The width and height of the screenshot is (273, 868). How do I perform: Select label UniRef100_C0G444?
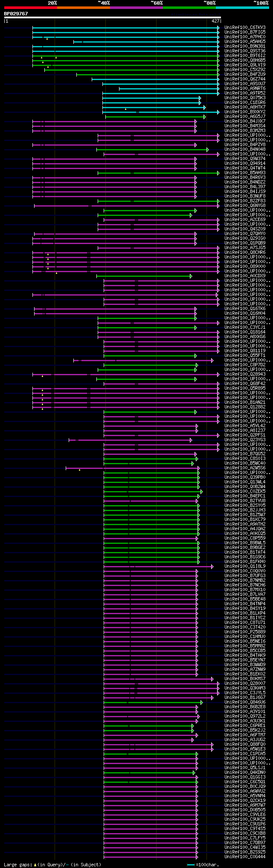coord(245,857)
